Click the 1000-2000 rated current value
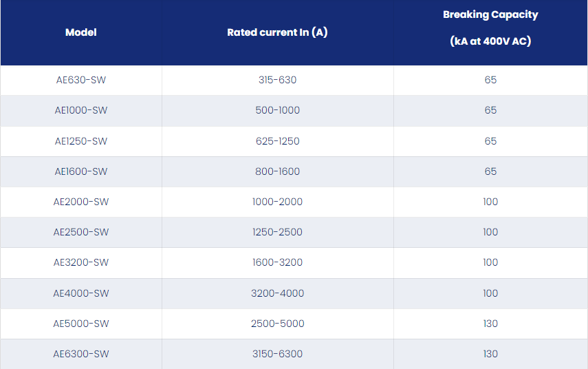 click(278, 202)
